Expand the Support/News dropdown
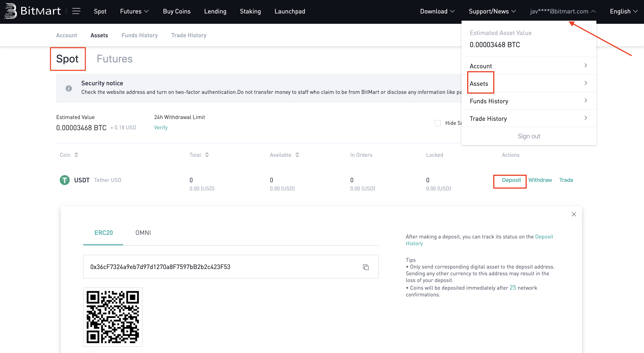Image resolution: width=644 pixels, height=353 pixels. (x=492, y=11)
